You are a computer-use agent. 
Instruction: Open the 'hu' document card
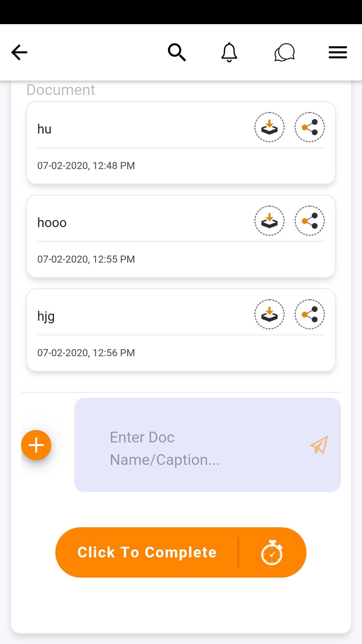click(134, 143)
